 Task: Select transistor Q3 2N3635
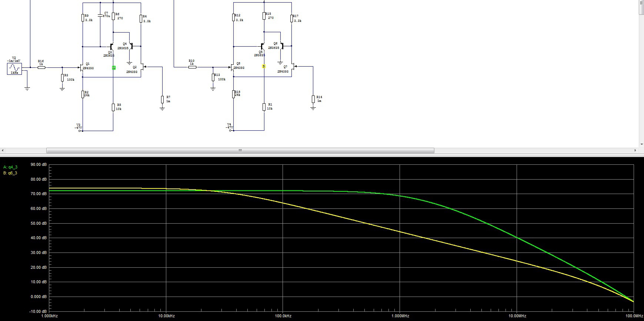pos(111,47)
